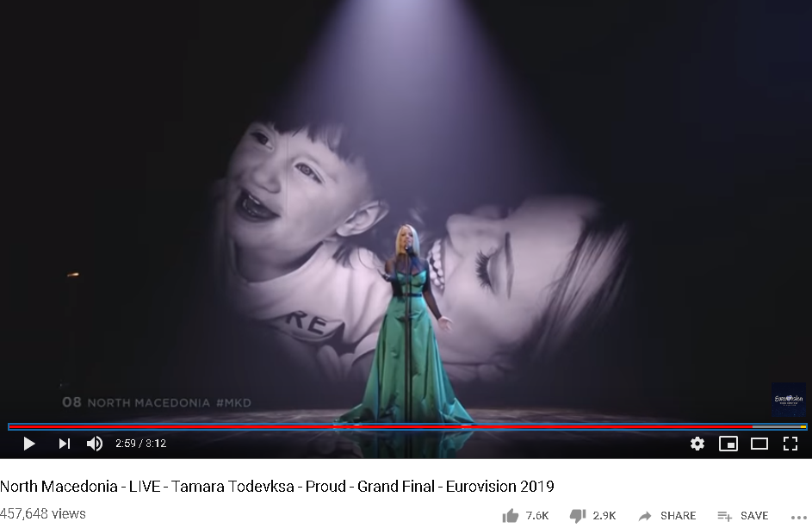Skip to the next video
The width and height of the screenshot is (812, 528).
point(65,444)
